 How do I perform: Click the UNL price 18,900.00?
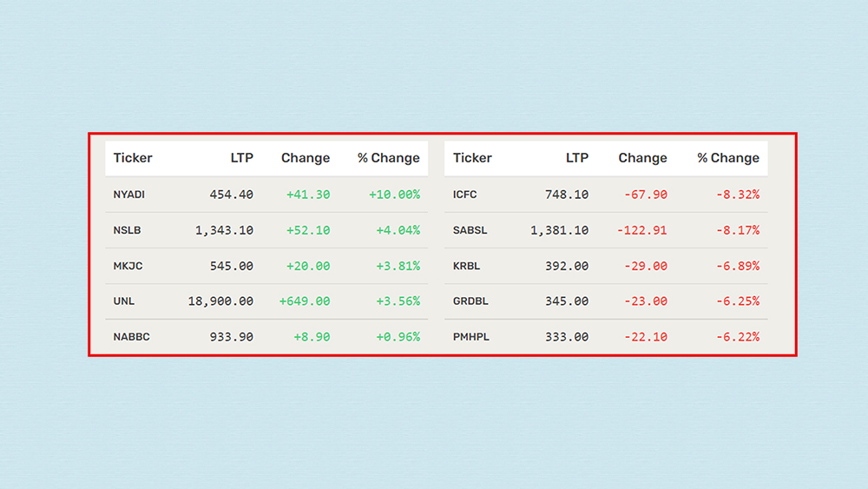point(220,301)
